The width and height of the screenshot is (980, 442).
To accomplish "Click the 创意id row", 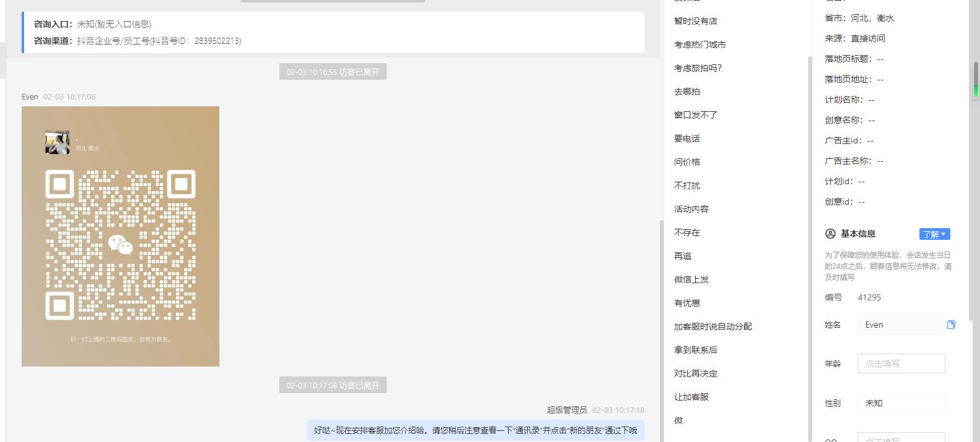I will pyautogui.click(x=845, y=202).
